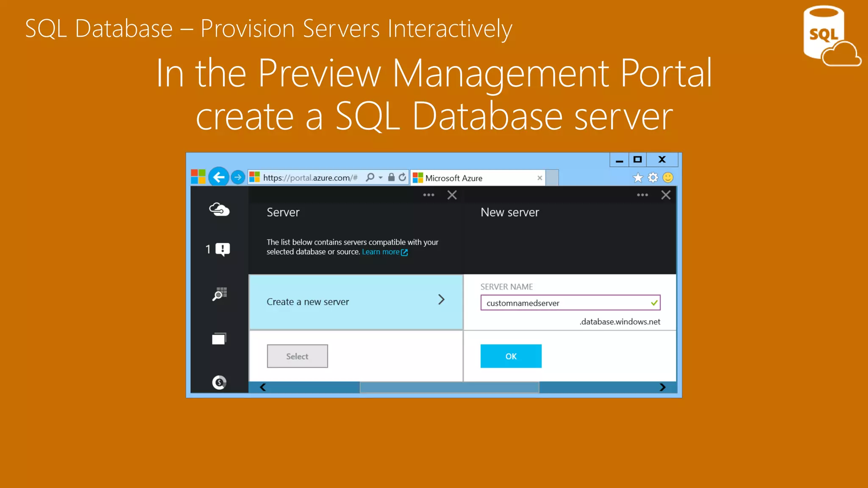Close the Microsoft Azure tab
This screenshot has width=868, height=488.
(540, 178)
